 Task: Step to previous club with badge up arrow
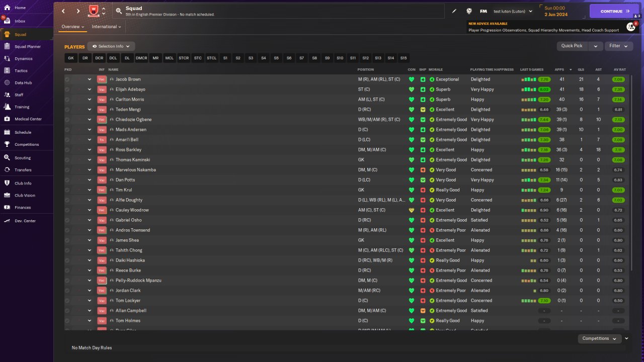pos(104,8)
